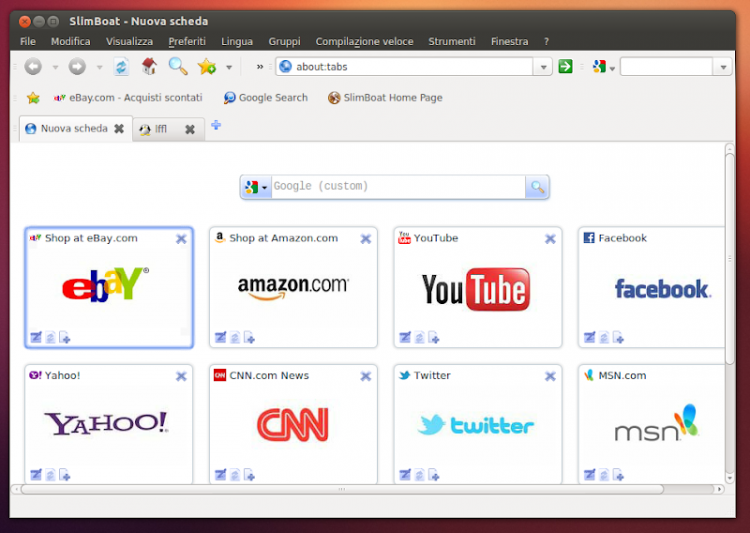Screen dimensions: 750x533
Task: Click the edit icon on Yahoo! tile
Action: point(36,475)
